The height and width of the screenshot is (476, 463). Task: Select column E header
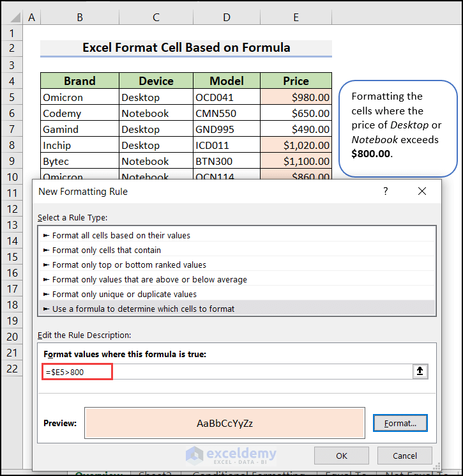coord(296,17)
